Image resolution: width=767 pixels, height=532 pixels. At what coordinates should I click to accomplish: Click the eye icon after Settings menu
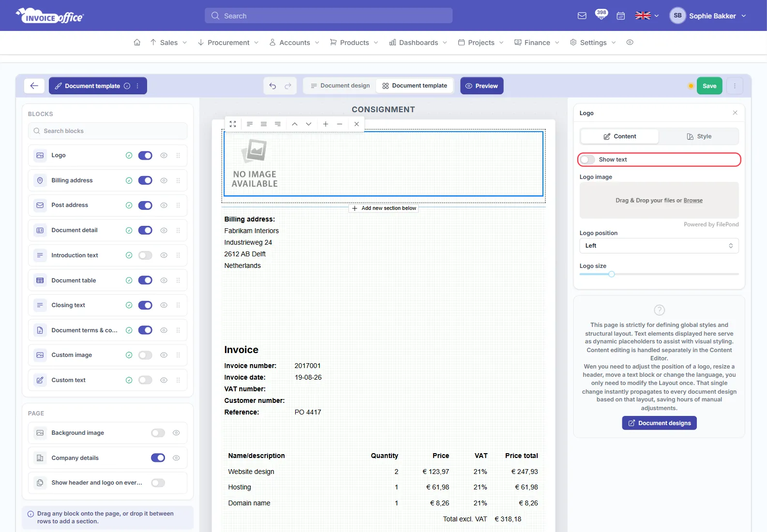[630, 43]
